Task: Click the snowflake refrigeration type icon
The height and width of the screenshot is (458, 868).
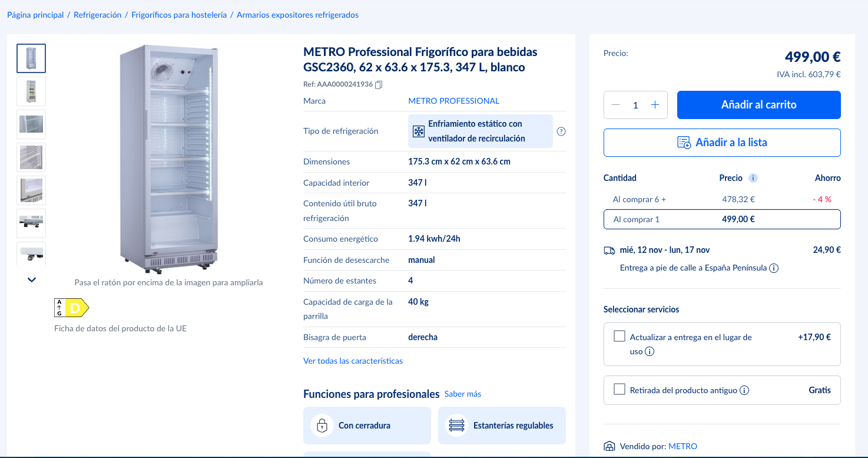Action: 418,131
